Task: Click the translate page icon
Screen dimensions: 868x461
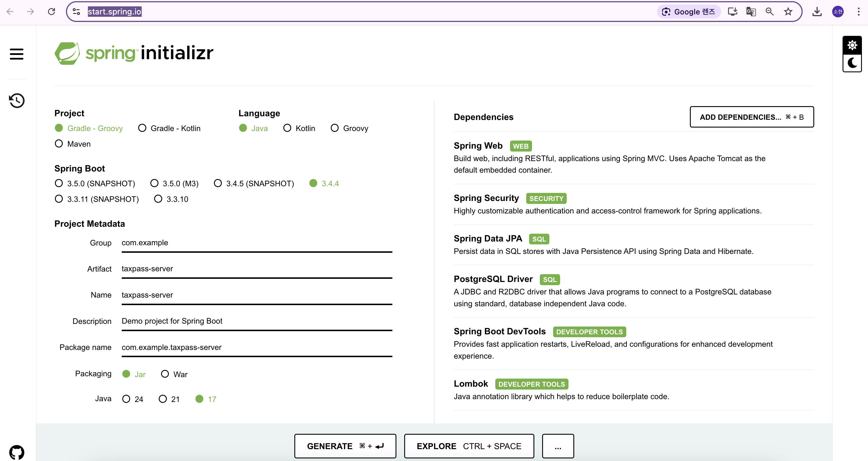Action: tap(751, 12)
